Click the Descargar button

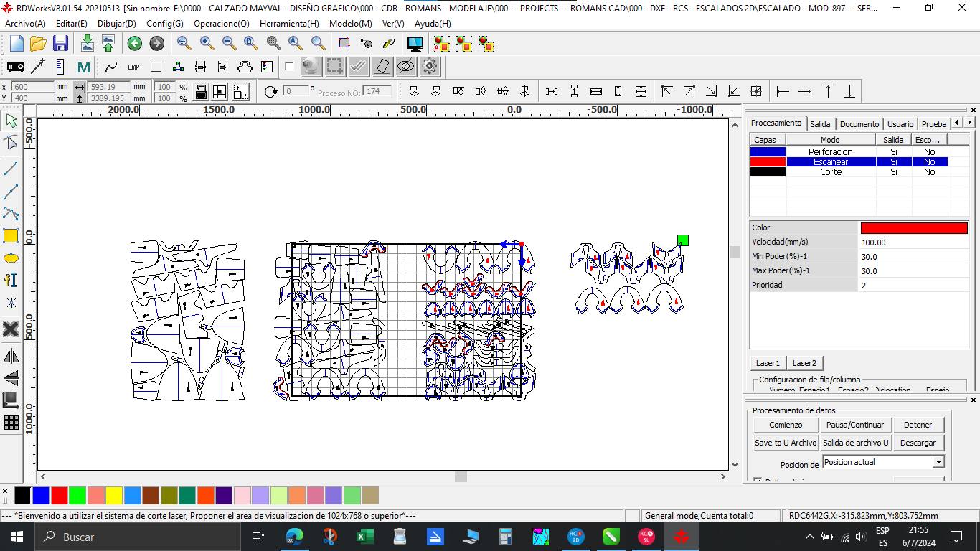tap(918, 443)
